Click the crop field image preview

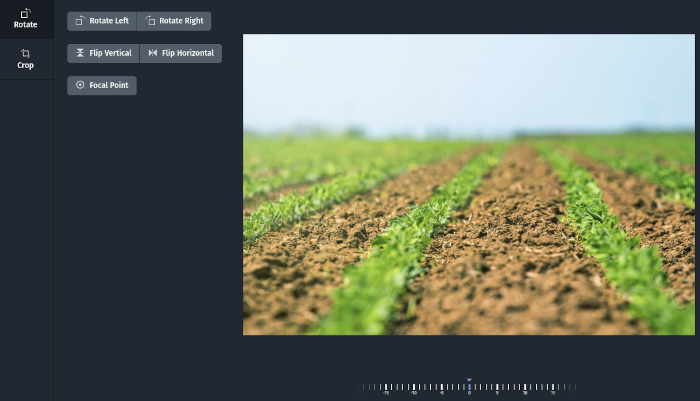469,184
